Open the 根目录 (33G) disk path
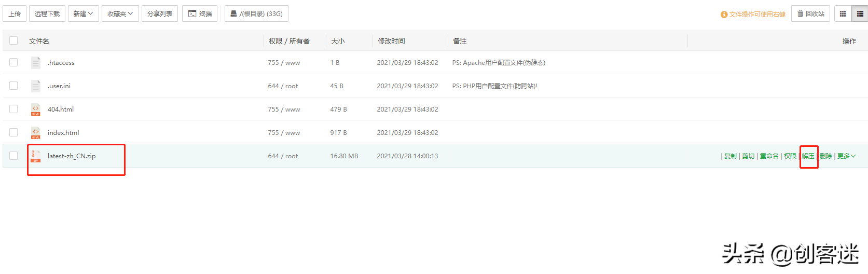The width and height of the screenshot is (868, 274). [x=256, y=14]
